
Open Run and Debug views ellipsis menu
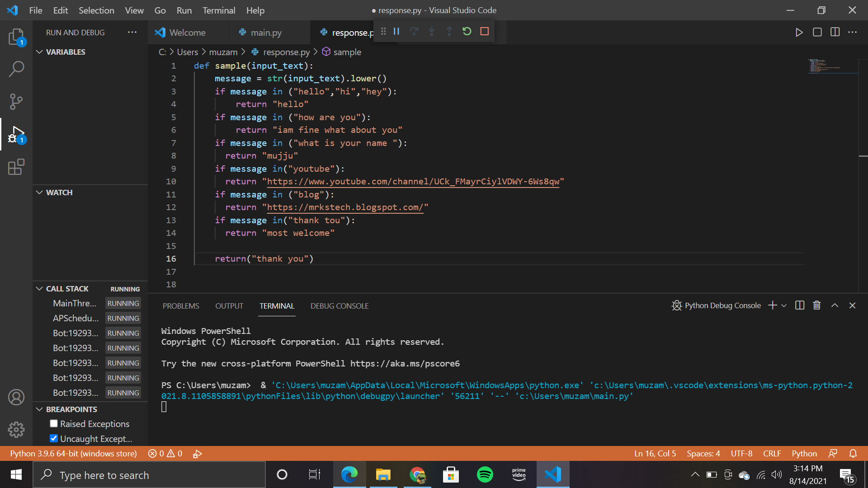[x=132, y=33]
